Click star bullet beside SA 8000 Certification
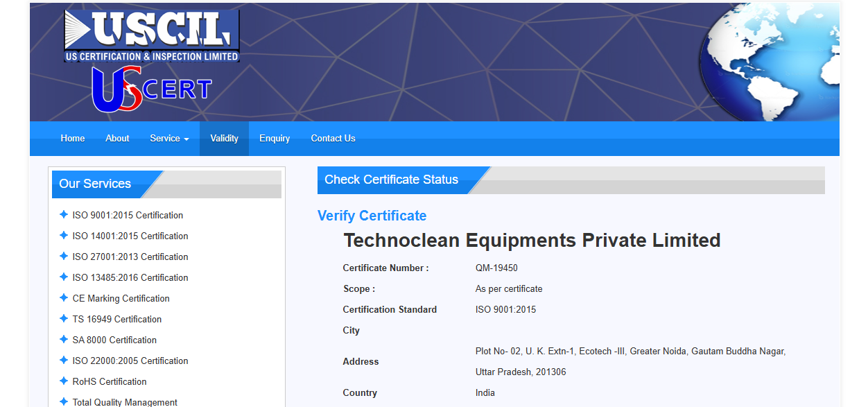868x407 pixels. coord(64,340)
